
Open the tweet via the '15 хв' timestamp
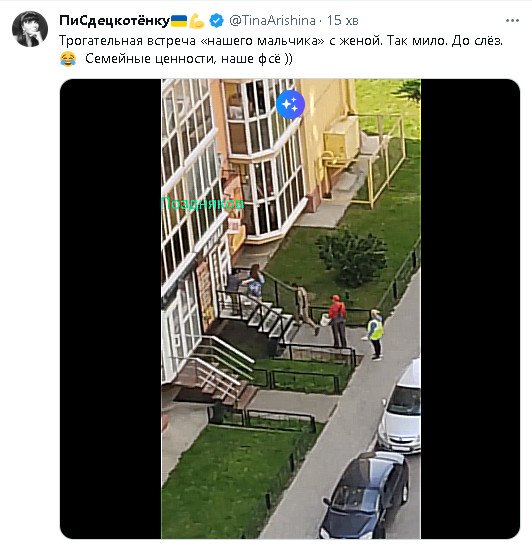(x=343, y=21)
